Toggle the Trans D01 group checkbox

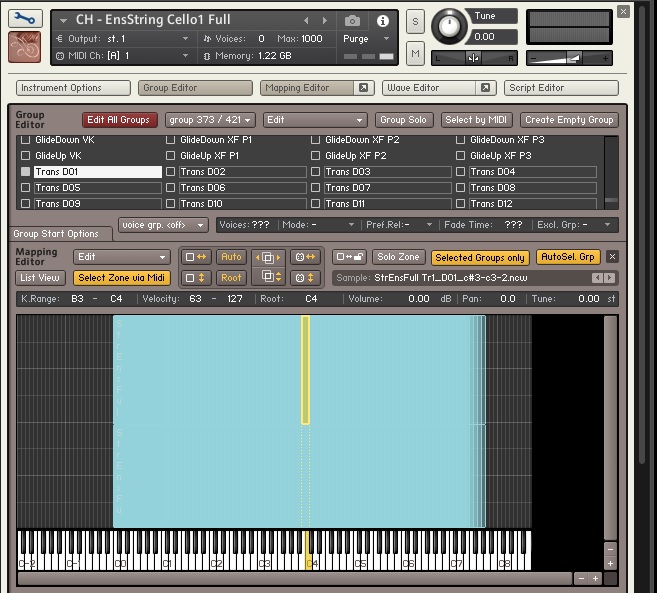coord(26,171)
